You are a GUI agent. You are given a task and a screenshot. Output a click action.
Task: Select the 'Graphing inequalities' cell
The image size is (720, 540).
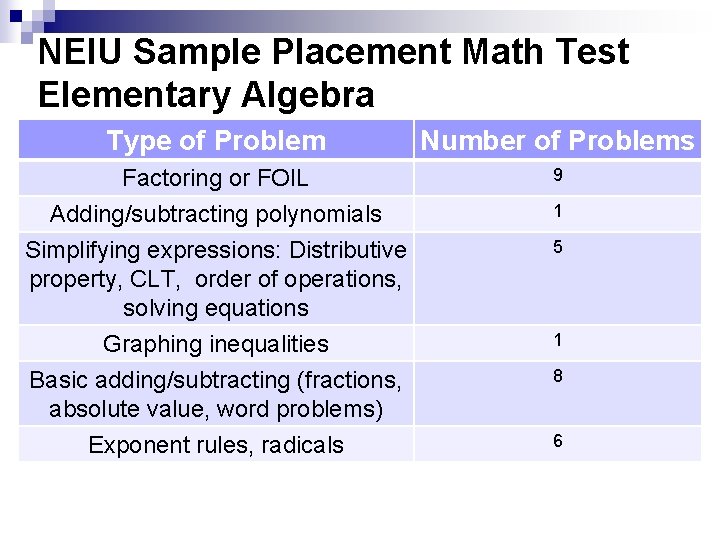point(216,344)
